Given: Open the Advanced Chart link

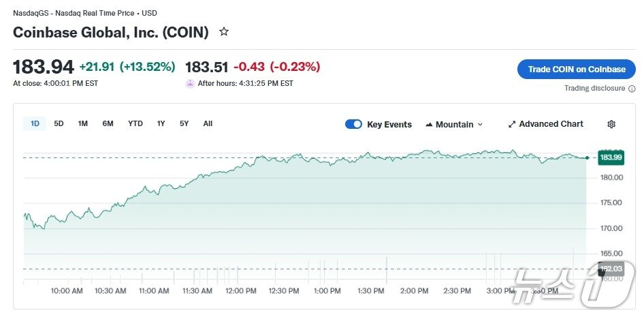Looking at the screenshot, I should click(x=551, y=124).
